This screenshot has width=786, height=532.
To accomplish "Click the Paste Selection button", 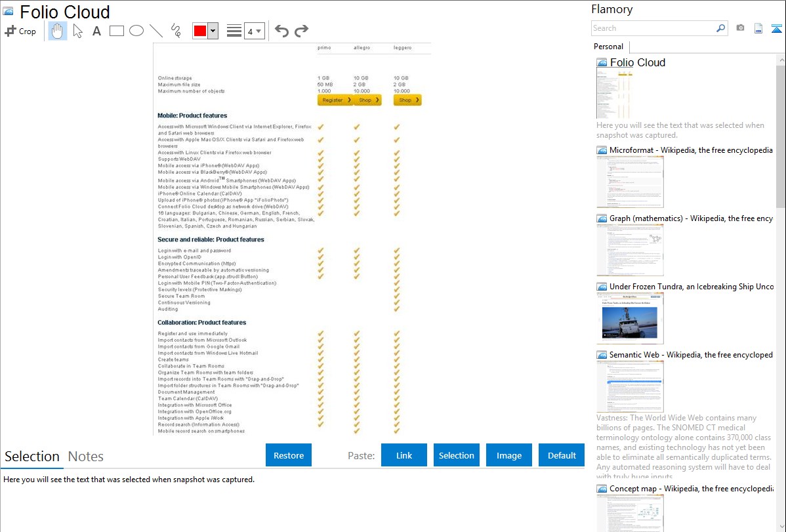I will (456, 455).
